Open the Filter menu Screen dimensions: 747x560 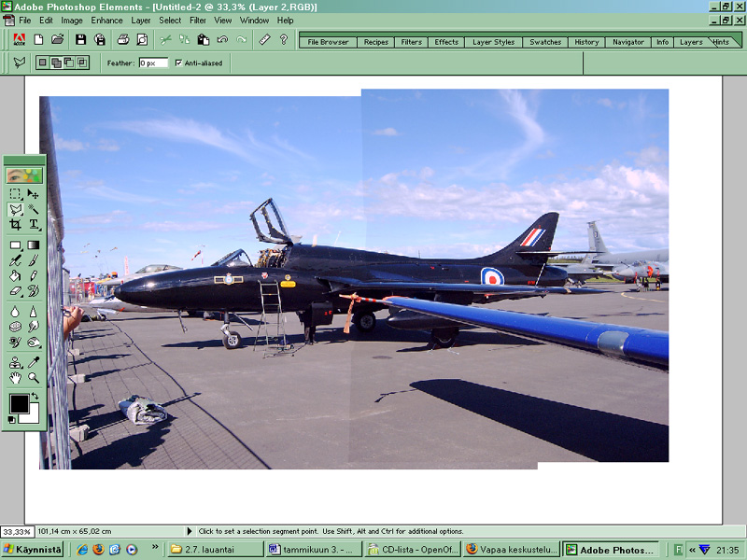[x=198, y=21]
